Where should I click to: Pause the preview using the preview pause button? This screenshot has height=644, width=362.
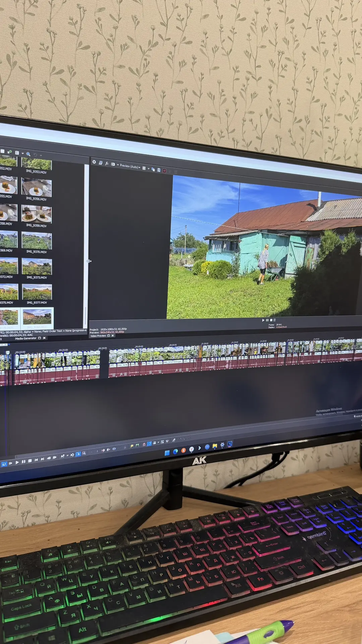coord(267,320)
